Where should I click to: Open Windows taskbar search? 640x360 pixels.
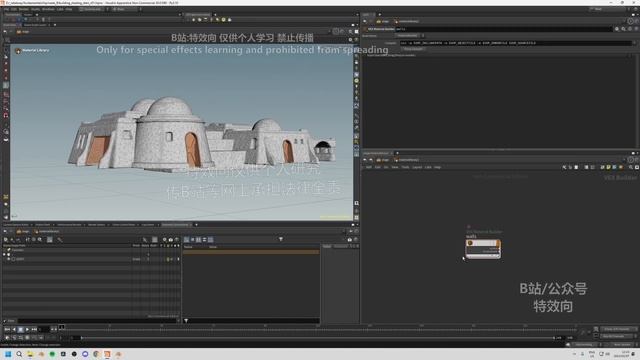(x=19, y=354)
